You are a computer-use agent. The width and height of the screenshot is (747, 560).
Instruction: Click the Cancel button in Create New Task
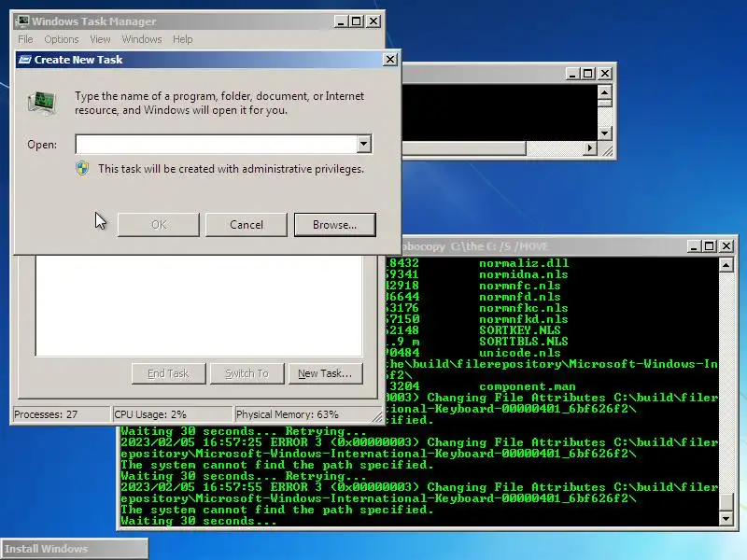(246, 225)
